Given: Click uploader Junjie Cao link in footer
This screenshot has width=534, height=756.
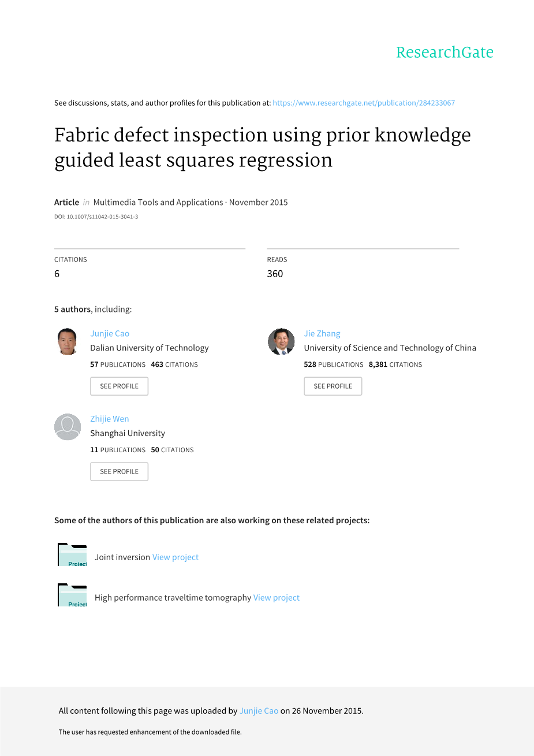Looking at the screenshot, I should (x=259, y=711).
